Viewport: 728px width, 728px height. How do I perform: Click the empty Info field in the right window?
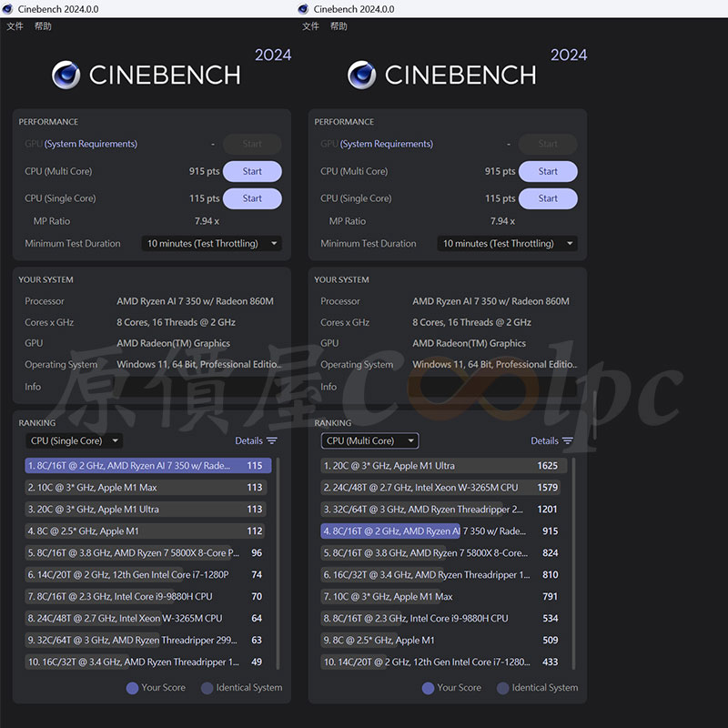pos(495,387)
